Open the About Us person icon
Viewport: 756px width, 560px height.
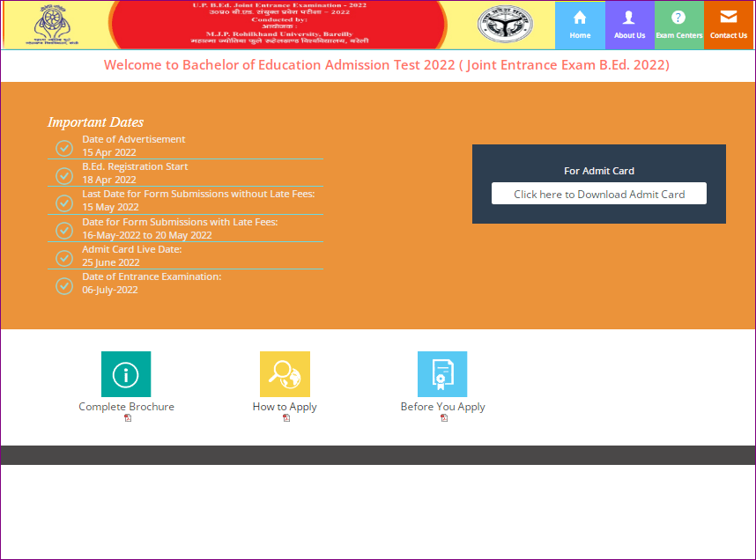click(629, 17)
